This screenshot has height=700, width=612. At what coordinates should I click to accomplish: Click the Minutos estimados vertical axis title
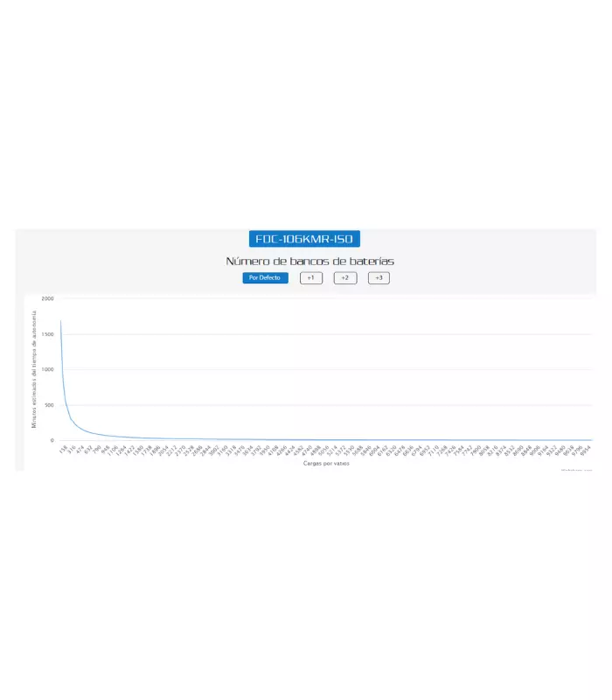[x=34, y=369]
